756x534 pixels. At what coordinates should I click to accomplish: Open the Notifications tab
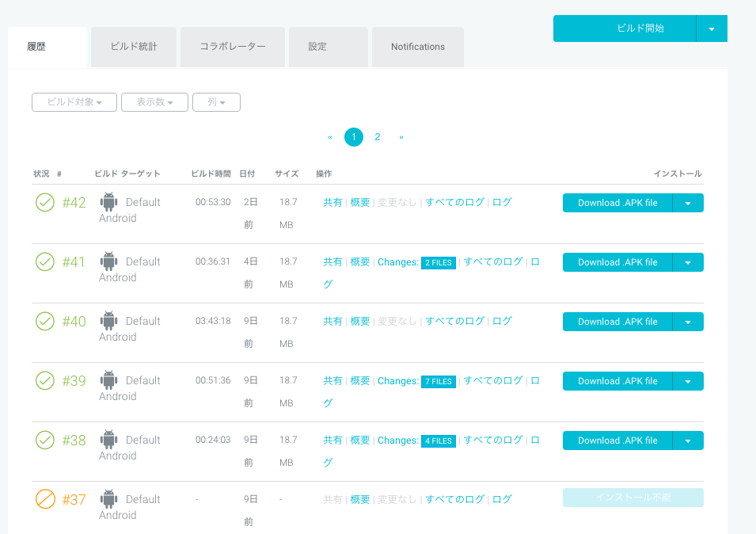(418, 47)
